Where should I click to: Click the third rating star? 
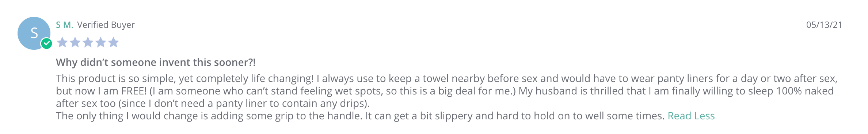click(88, 42)
